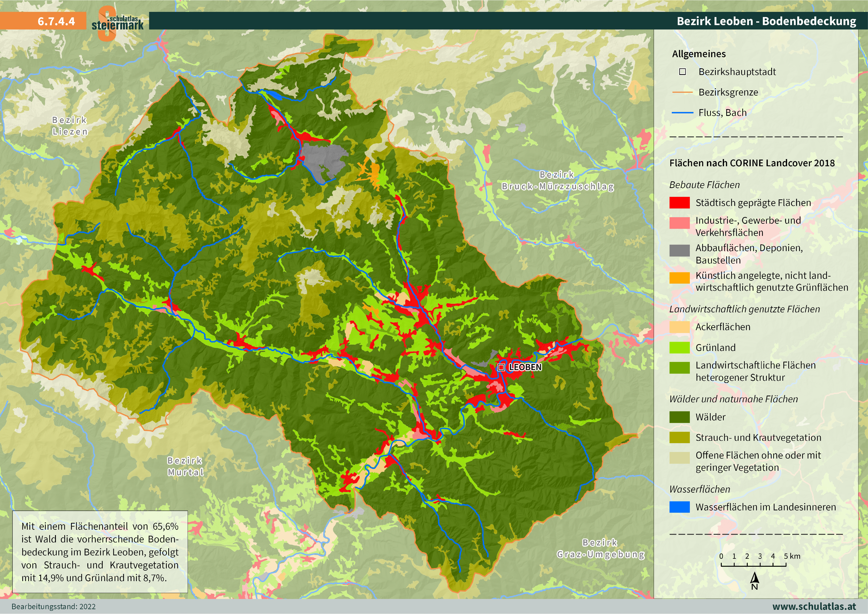Click the Leoben capital marker on the map
The height and width of the screenshot is (614, 868).
point(501,367)
